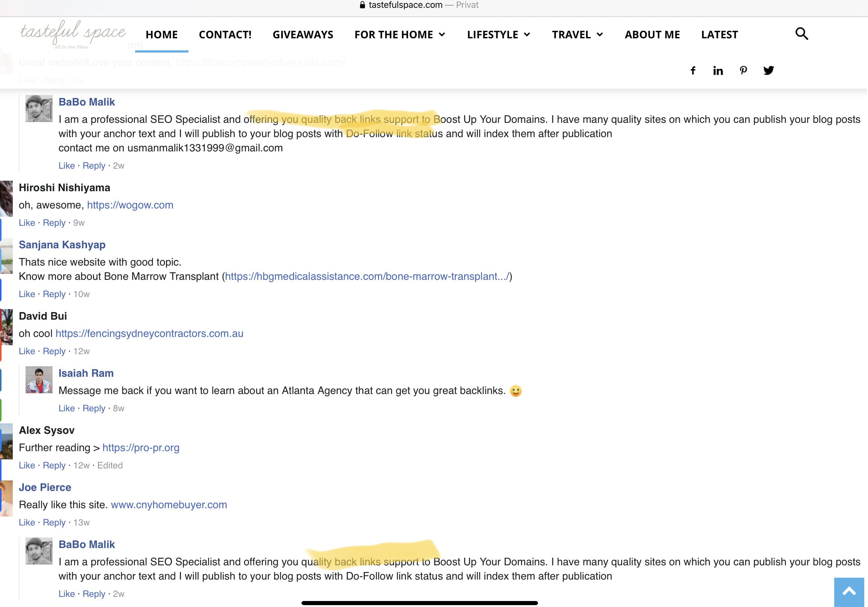Viewport: 868px width, 607px height.
Task: Open the bottom BaBo Malik profile name
Action: coord(87,545)
